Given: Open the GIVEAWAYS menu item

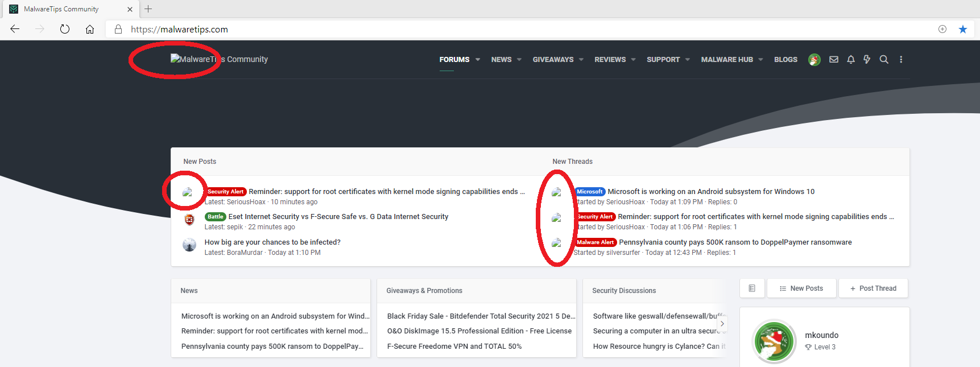Looking at the screenshot, I should [x=553, y=59].
